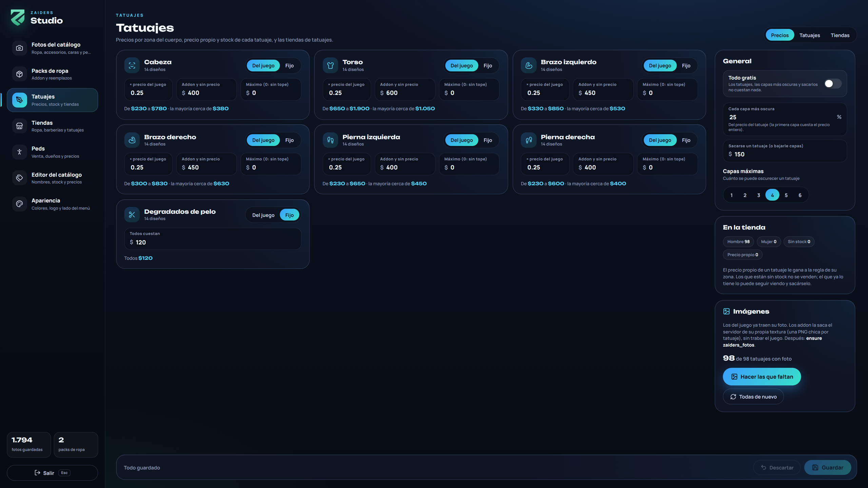The width and height of the screenshot is (868, 488).
Task: Click the Brazo derecho arm icon
Action: click(x=132, y=140)
